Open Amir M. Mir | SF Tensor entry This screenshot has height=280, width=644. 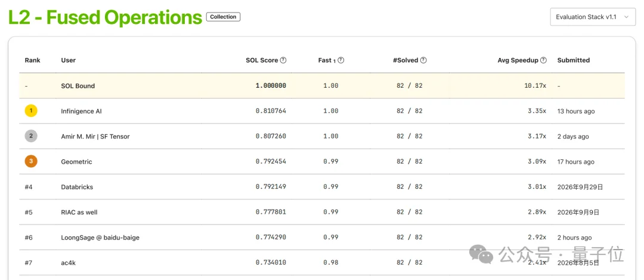click(95, 137)
